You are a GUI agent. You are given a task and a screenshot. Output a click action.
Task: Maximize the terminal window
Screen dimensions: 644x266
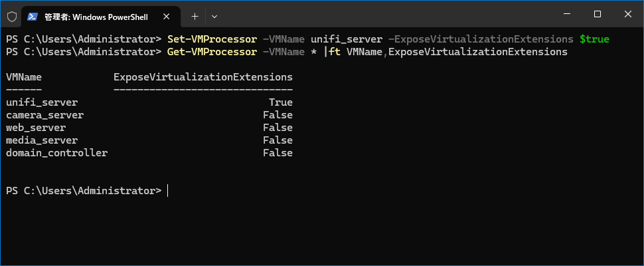pos(597,14)
